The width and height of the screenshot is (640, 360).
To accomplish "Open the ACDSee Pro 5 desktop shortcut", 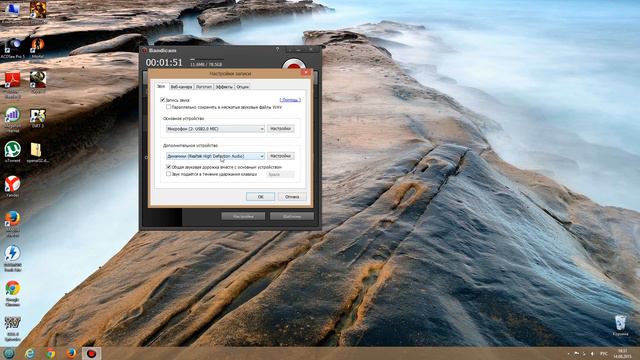I will [x=13, y=48].
